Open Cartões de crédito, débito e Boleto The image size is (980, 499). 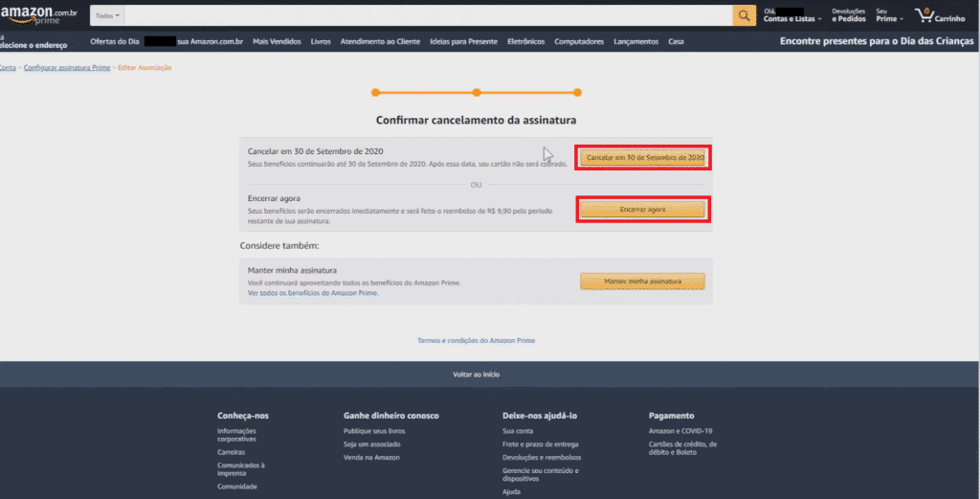(682, 447)
